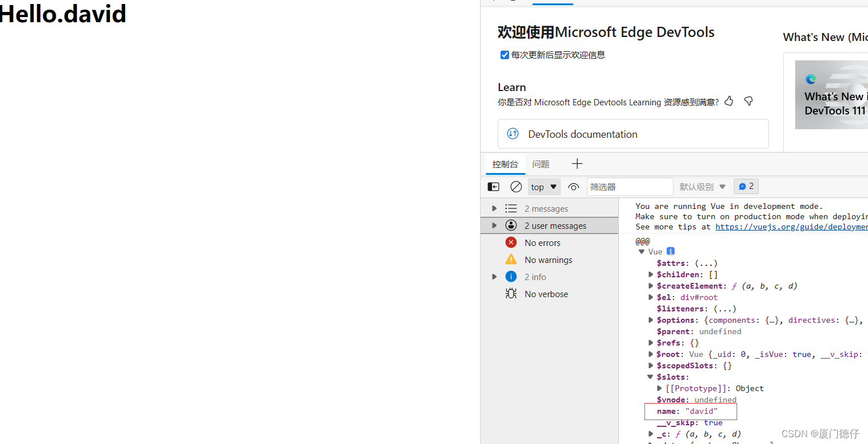
Task: Add a new drawer tab with the plus icon
Action: pyautogui.click(x=577, y=164)
